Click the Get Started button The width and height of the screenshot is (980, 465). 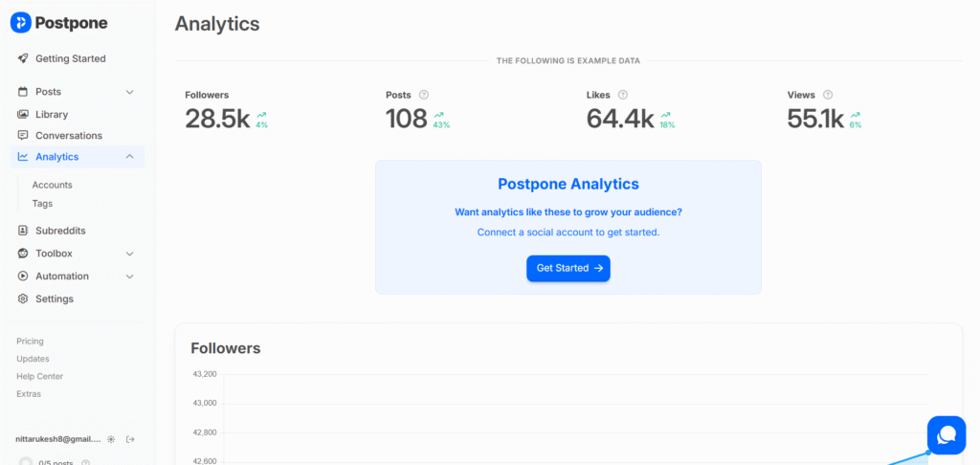point(568,268)
